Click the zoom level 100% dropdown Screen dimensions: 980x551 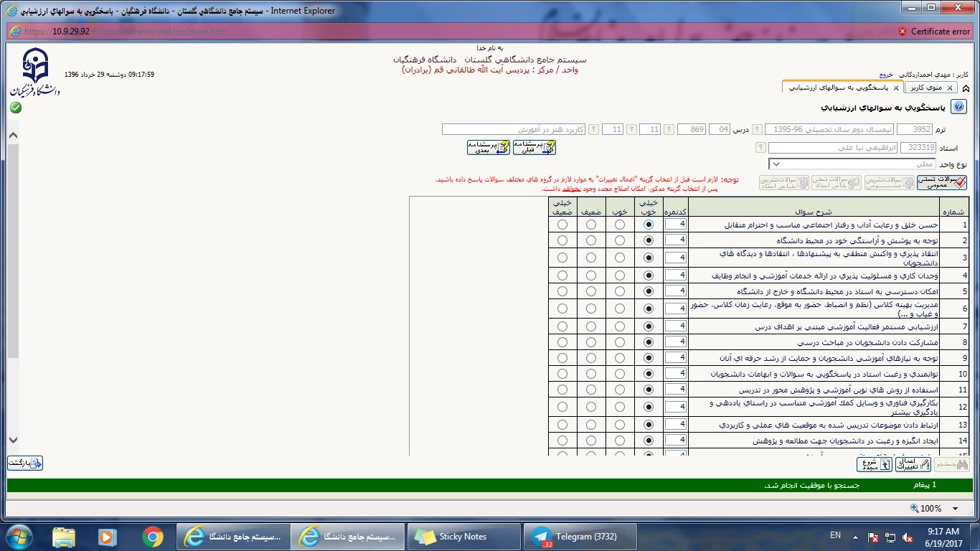[930, 509]
